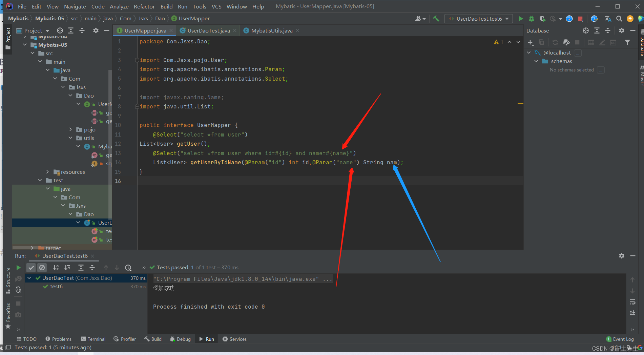Collapse the schemas node
Screen dimensions: 644x355
coord(536,61)
